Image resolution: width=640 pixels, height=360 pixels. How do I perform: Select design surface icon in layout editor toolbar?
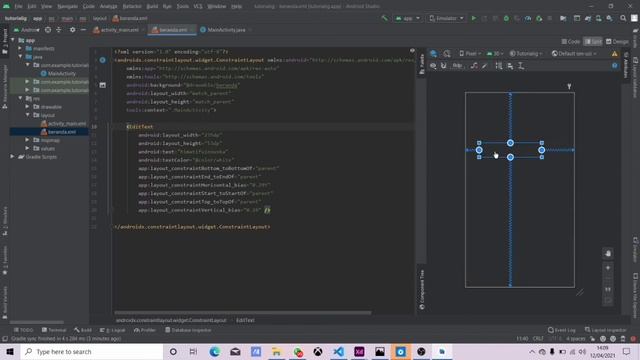click(x=433, y=53)
